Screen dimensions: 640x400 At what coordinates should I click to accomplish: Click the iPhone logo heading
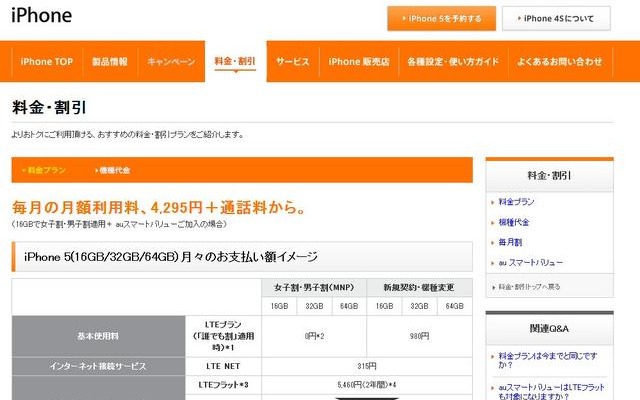point(42,16)
